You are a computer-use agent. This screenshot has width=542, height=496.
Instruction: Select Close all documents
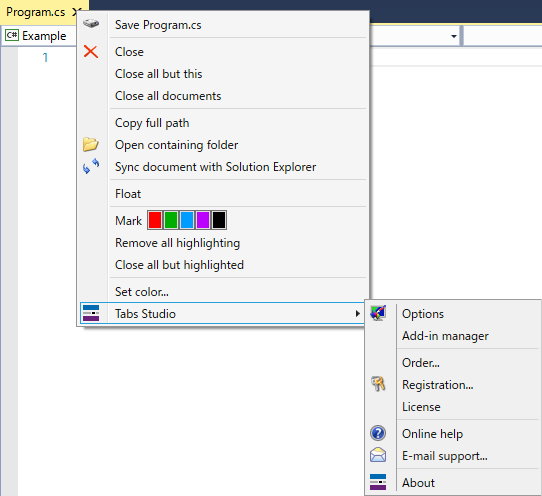223,96
